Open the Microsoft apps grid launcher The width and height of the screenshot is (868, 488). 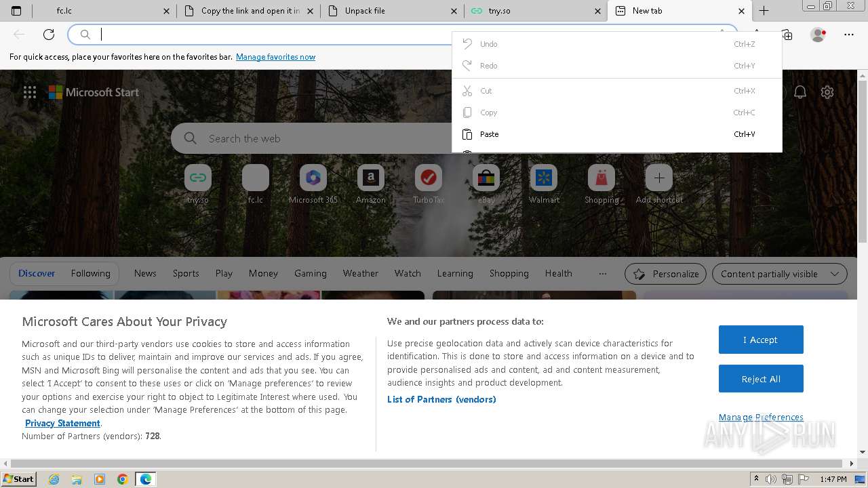pos(30,92)
